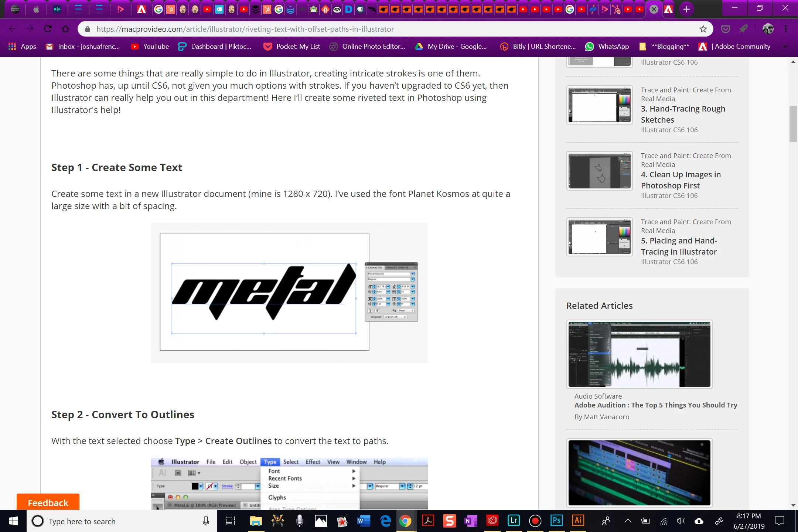Click the page vertical scrollbar thumb
798x532 pixels.
793,124
